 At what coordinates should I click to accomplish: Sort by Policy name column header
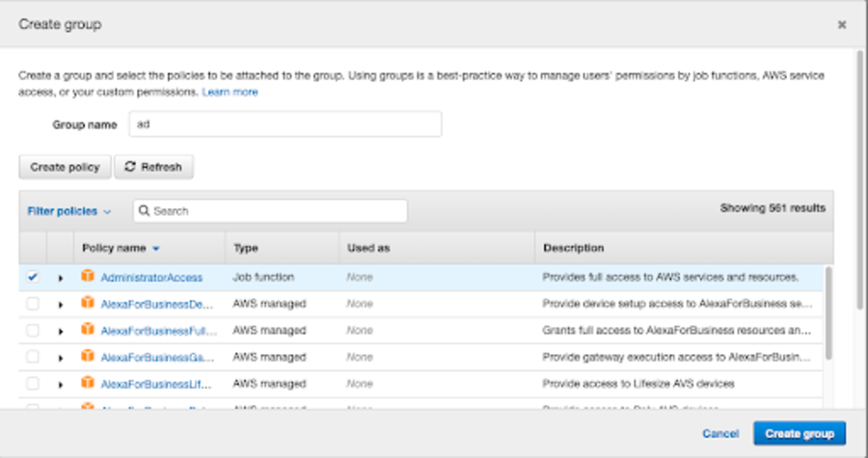pos(121,248)
